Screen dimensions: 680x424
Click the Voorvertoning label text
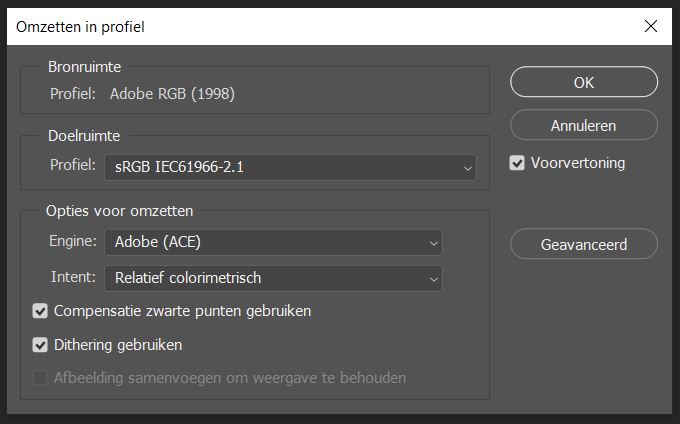pyautogui.click(x=578, y=163)
